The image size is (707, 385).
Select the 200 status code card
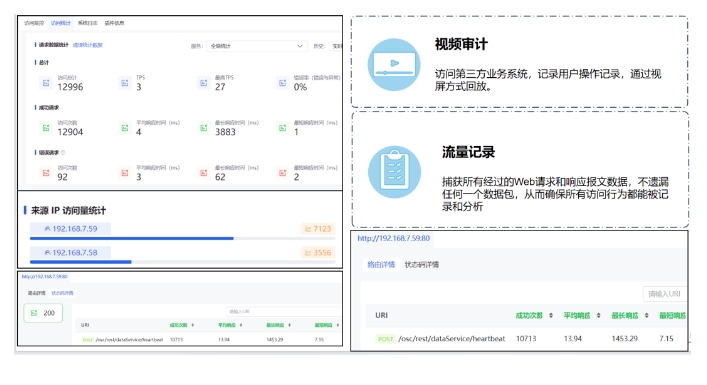[x=43, y=313]
